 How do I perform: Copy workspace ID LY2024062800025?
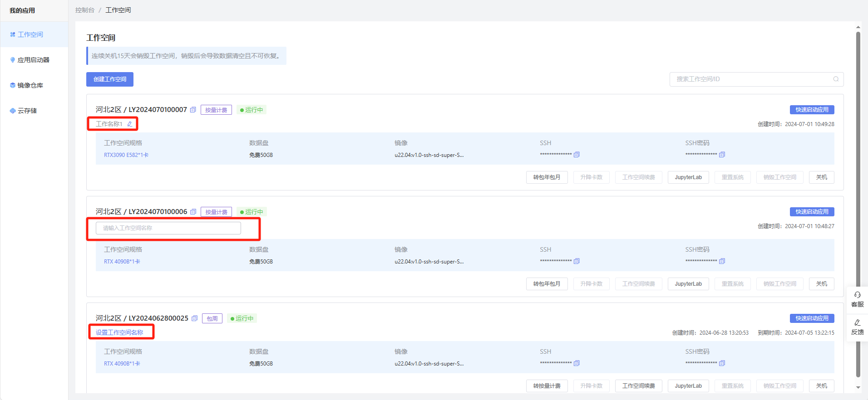(194, 318)
